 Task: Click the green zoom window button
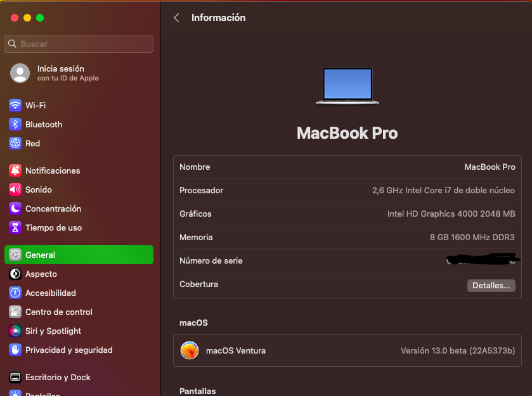coord(40,18)
